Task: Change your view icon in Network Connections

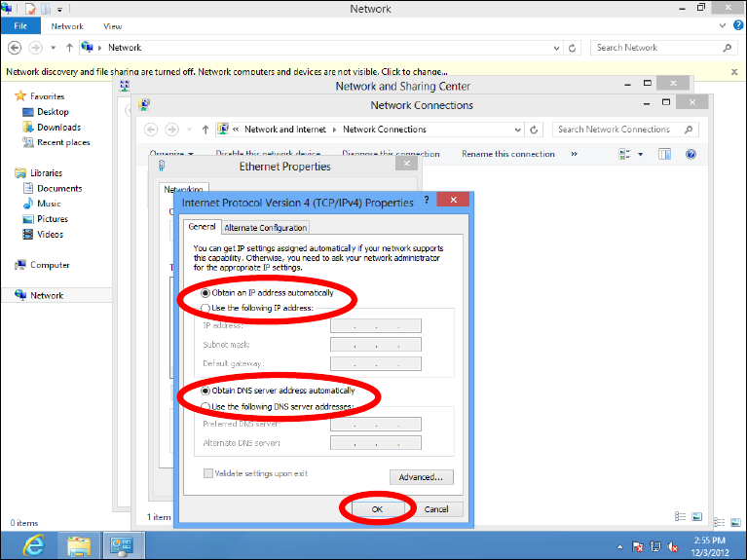Action: click(x=624, y=154)
